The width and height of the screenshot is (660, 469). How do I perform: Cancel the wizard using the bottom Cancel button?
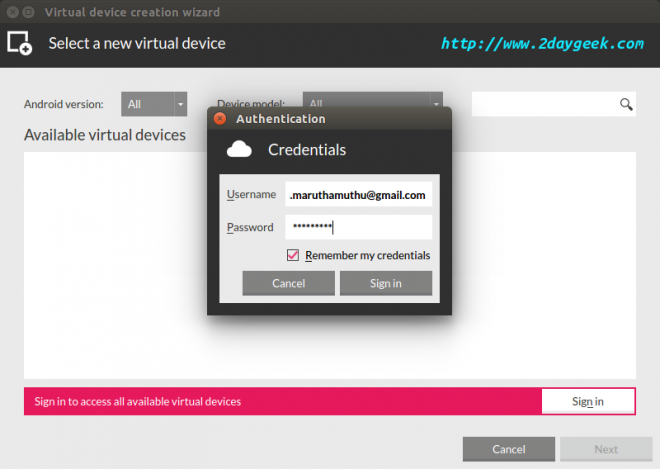(508, 449)
